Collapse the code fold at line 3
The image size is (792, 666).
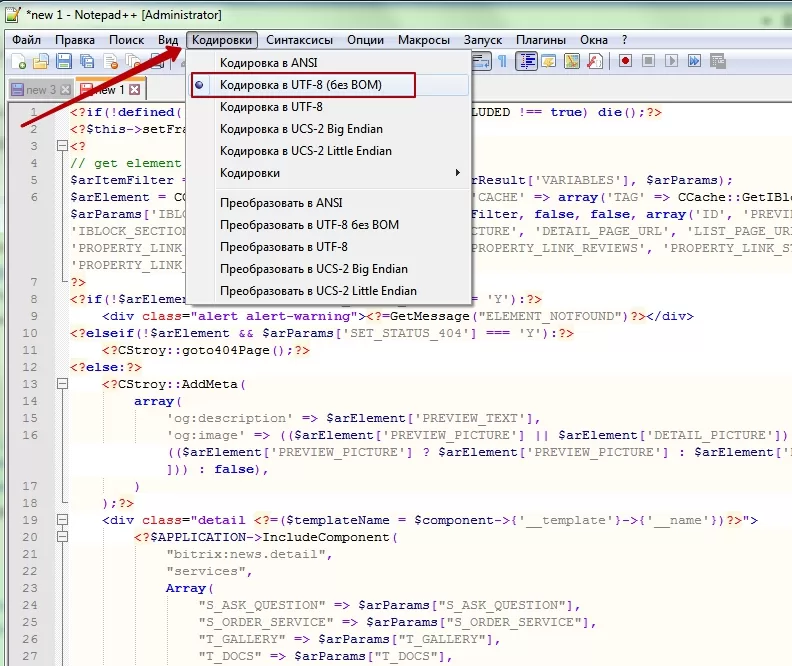tap(62, 146)
